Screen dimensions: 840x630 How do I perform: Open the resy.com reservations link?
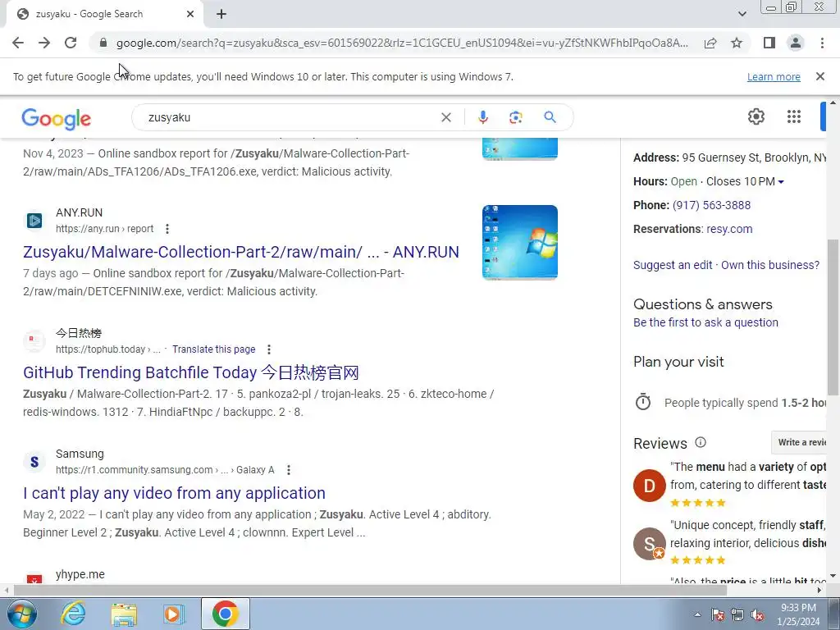click(729, 229)
